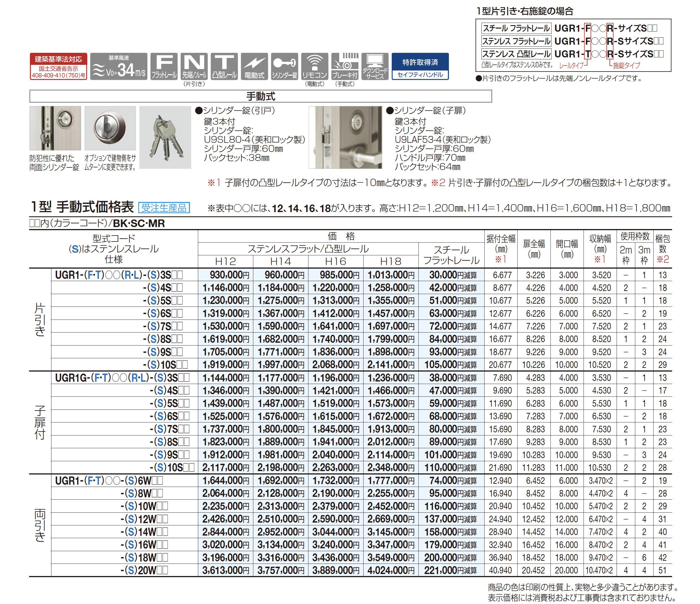Click the リモコン wireless signal icon
This screenshot has width=700, height=604.
(315, 66)
